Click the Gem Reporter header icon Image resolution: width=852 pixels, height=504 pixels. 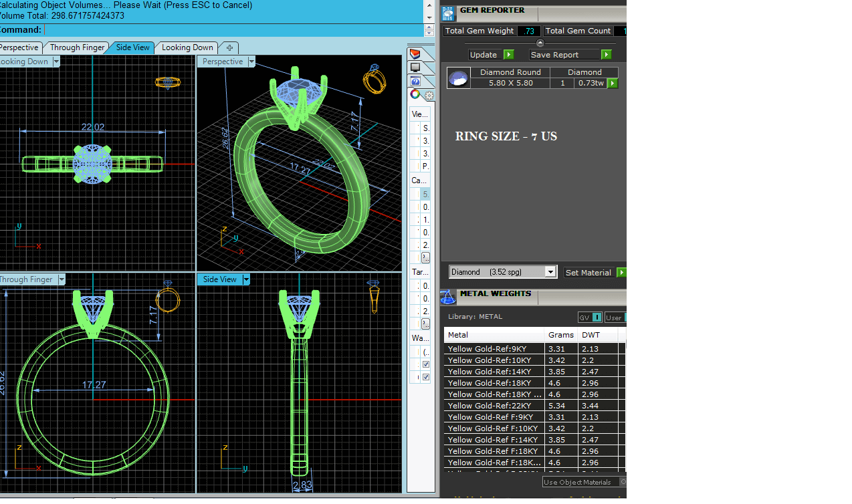448,13
